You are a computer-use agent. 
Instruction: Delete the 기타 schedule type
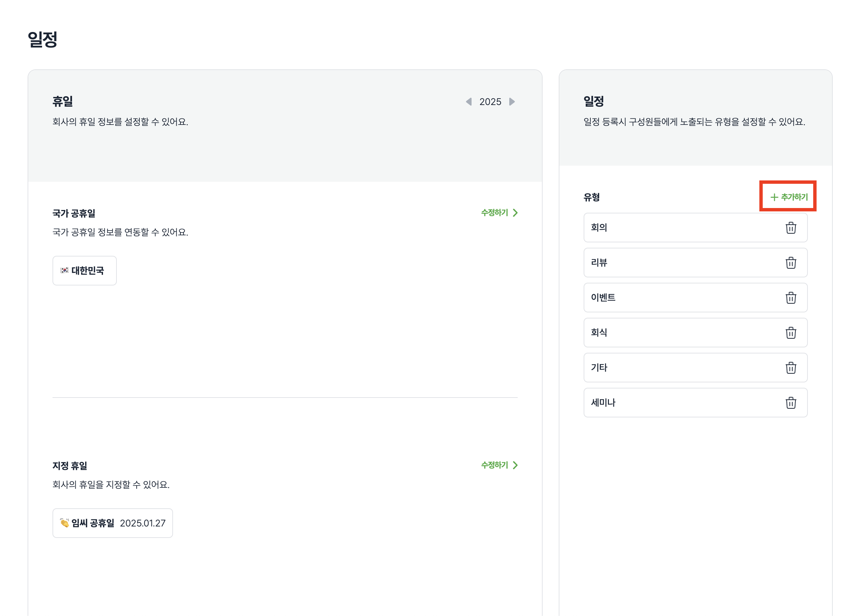coord(790,368)
